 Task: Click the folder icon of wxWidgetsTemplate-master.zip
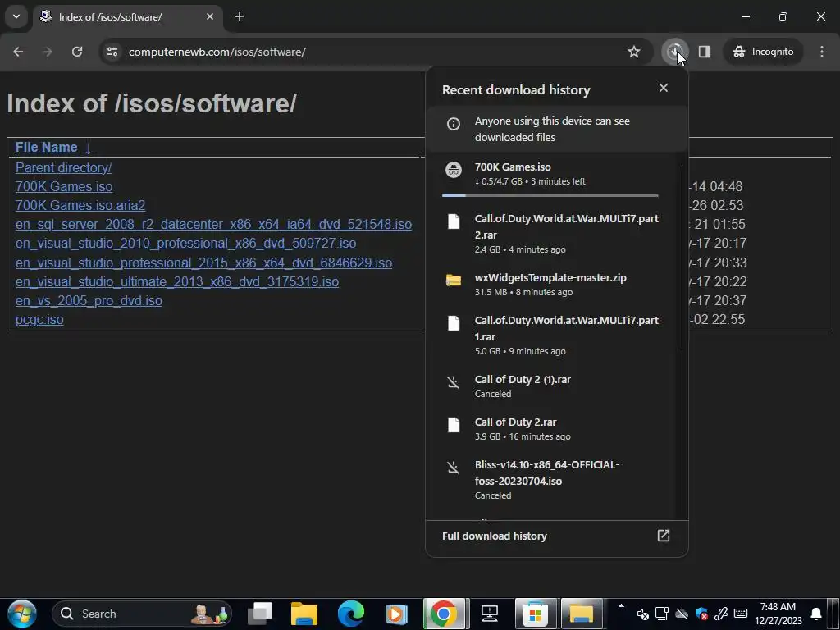pyautogui.click(x=453, y=280)
